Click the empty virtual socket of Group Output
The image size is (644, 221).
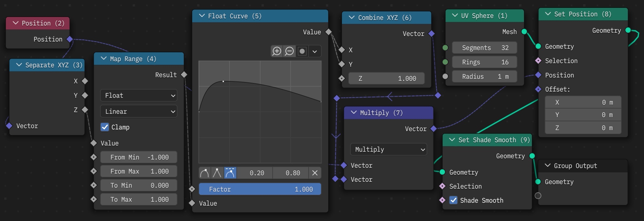pyautogui.click(x=538, y=196)
